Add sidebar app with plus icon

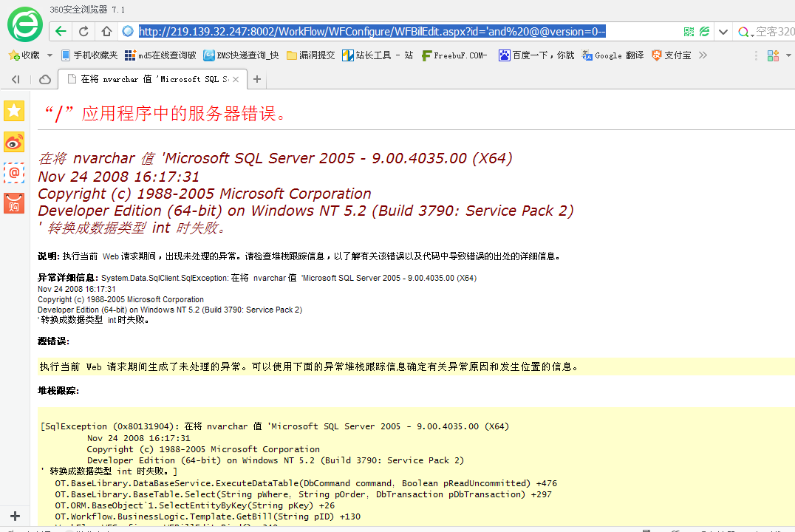[16, 516]
